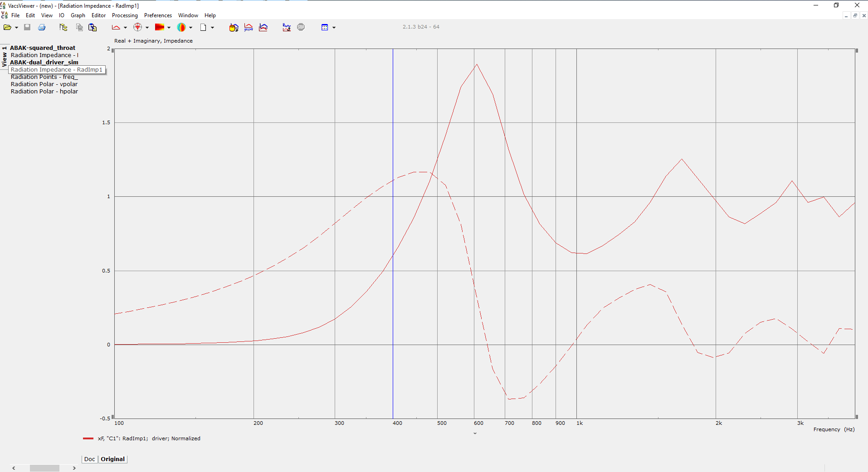Open the View menu
The height and width of the screenshot is (472, 868).
47,15
